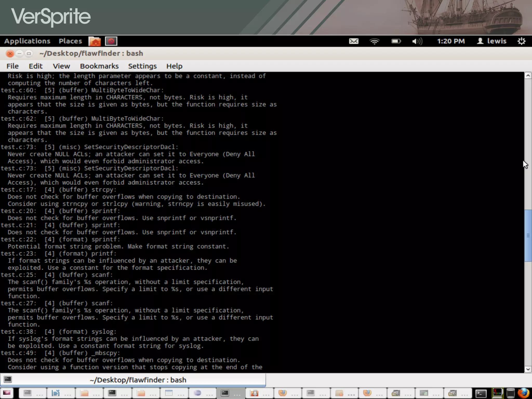This screenshot has width=532, height=399.
Task: Open the home folder launcher icon
Action: click(x=95, y=41)
